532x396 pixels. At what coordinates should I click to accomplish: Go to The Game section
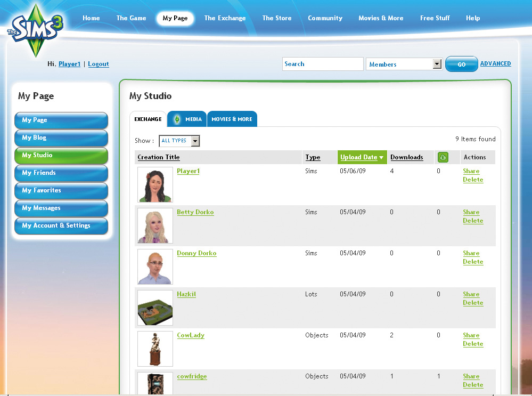[132, 18]
